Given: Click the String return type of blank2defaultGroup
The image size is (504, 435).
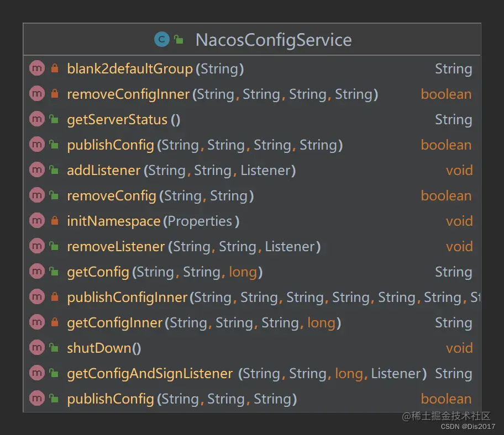Looking at the screenshot, I should coord(453,68).
